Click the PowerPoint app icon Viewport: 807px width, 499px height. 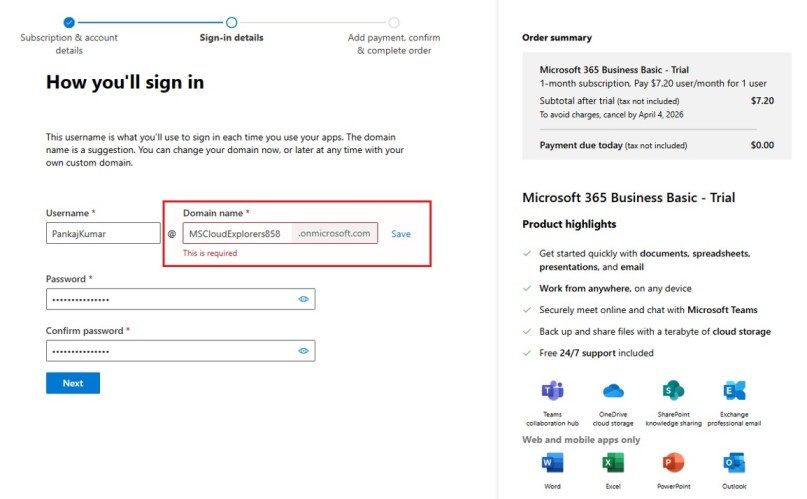pos(673,462)
